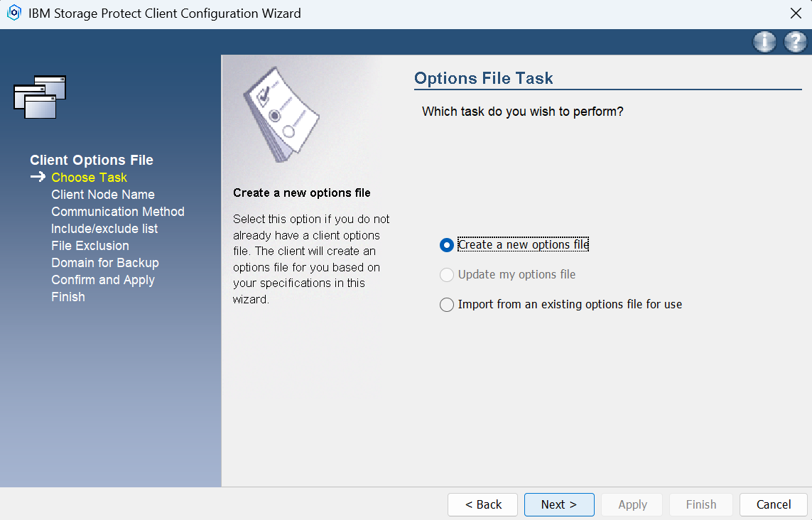
Task: Select Include/exclude list step
Action: click(104, 229)
